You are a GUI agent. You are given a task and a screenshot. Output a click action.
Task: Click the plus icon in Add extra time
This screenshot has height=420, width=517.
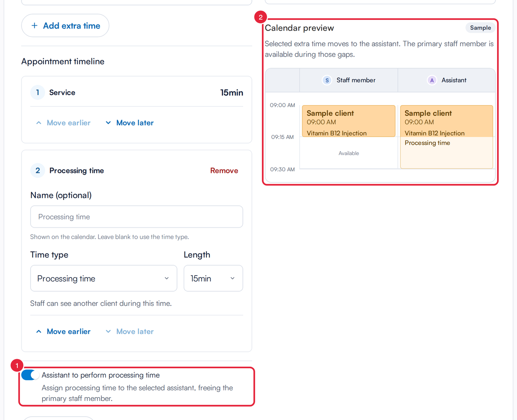click(34, 26)
